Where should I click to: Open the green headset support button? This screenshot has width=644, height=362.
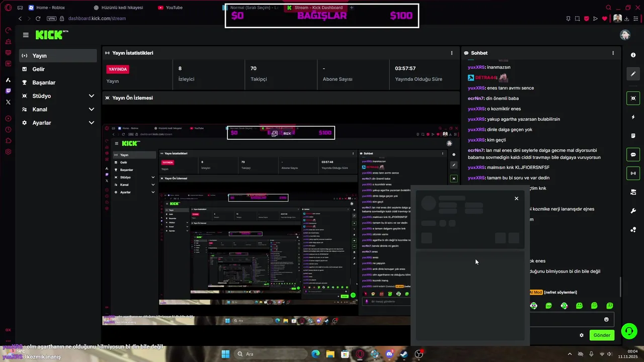click(629, 331)
